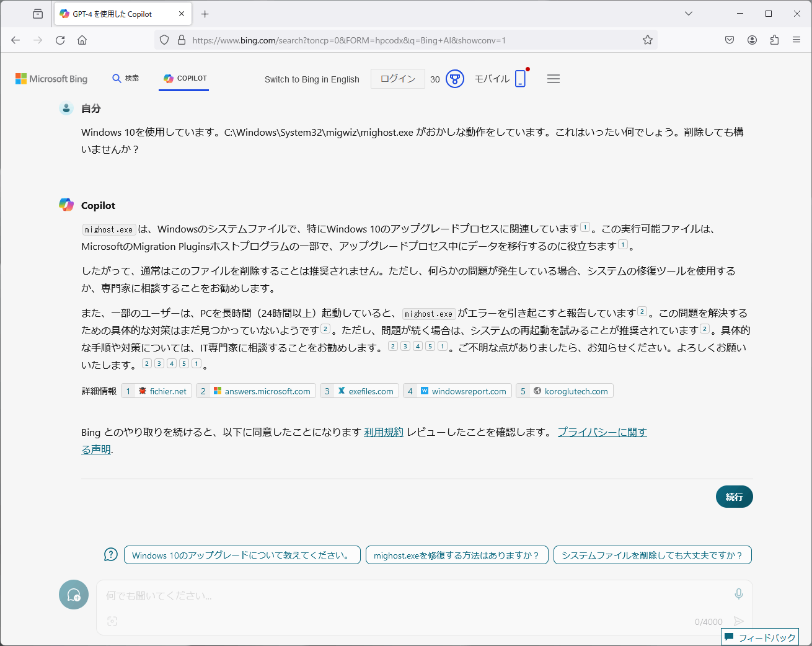The width and height of the screenshot is (812, 646).
Task: Open a new browser tab
Action: pos(205,14)
